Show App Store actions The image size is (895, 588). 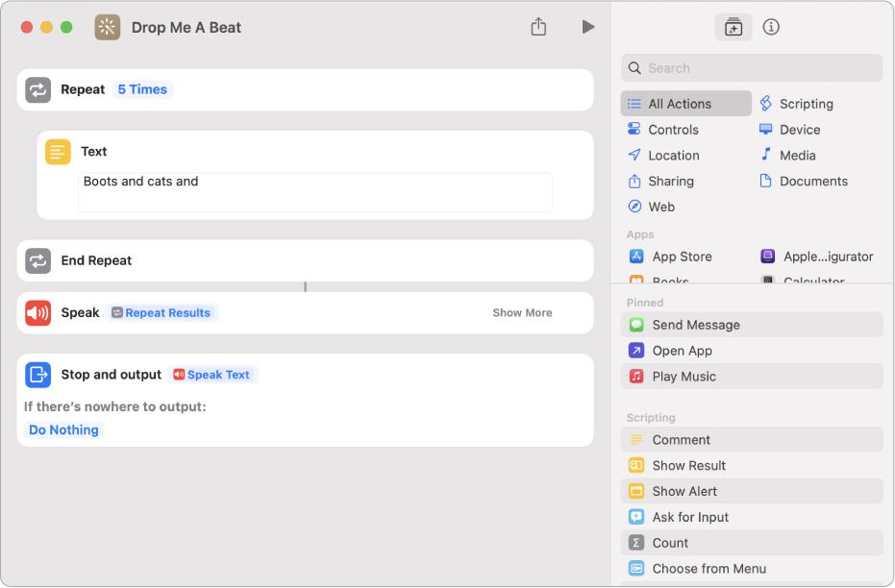(671, 257)
